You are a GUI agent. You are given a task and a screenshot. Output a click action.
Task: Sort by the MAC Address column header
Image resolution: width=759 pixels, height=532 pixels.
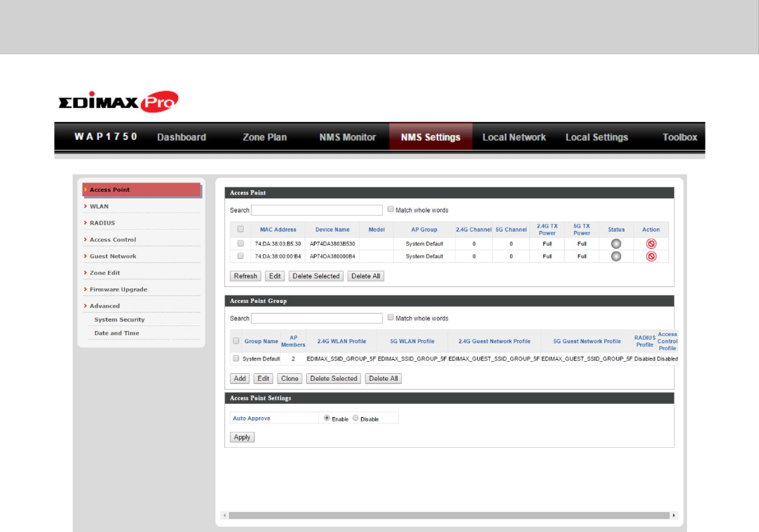tap(278, 230)
